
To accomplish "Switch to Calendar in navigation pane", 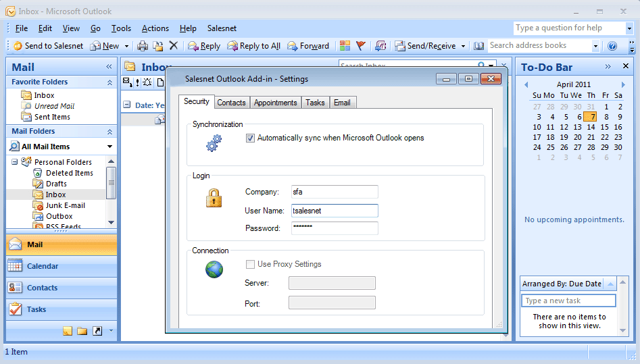I will pyautogui.click(x=61, y=266).
